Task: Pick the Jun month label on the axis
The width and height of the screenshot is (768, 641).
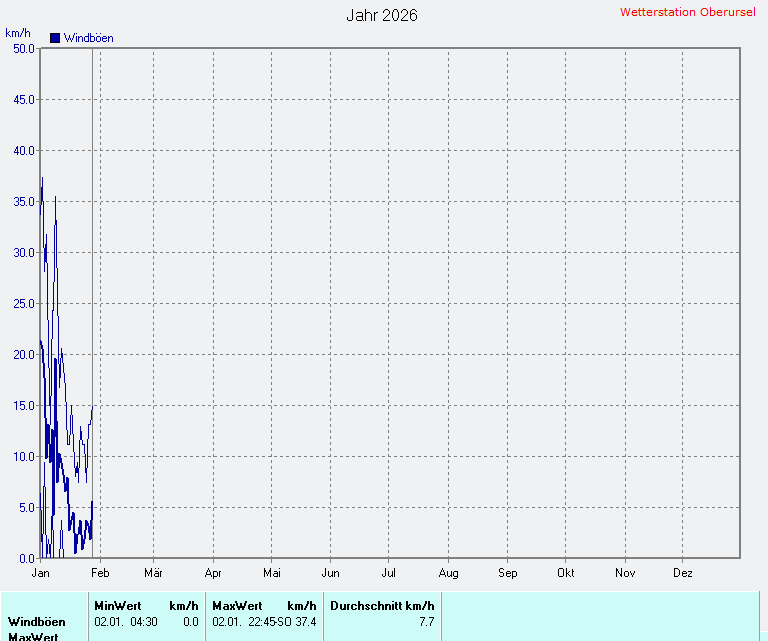Action: [331, 573]
